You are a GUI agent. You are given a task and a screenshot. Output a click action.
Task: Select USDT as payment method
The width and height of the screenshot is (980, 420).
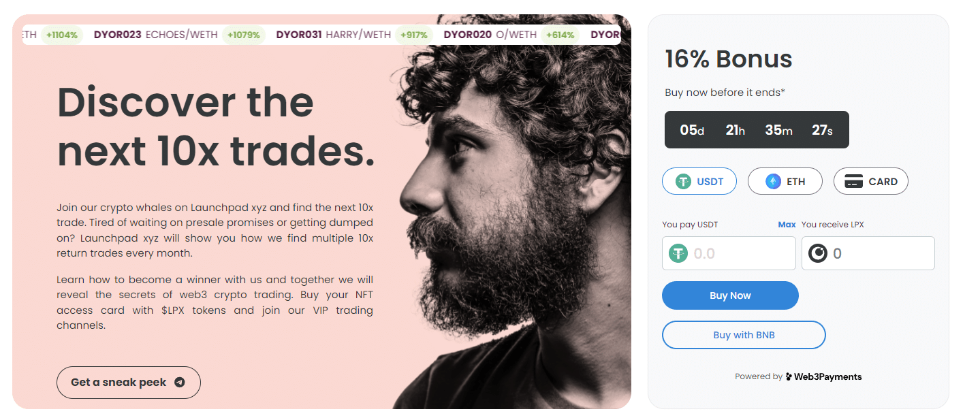(699, 182)
